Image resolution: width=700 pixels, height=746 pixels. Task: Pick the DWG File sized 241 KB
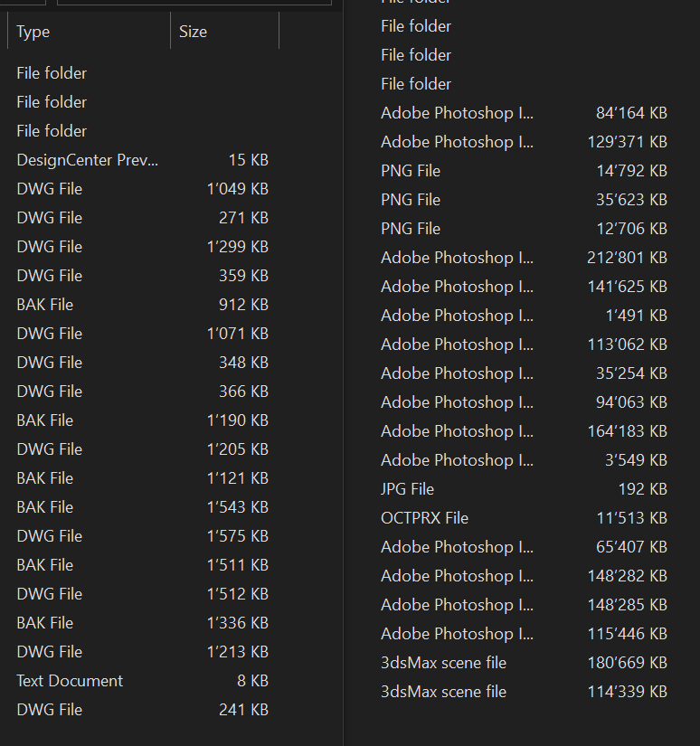pos(50,710)
